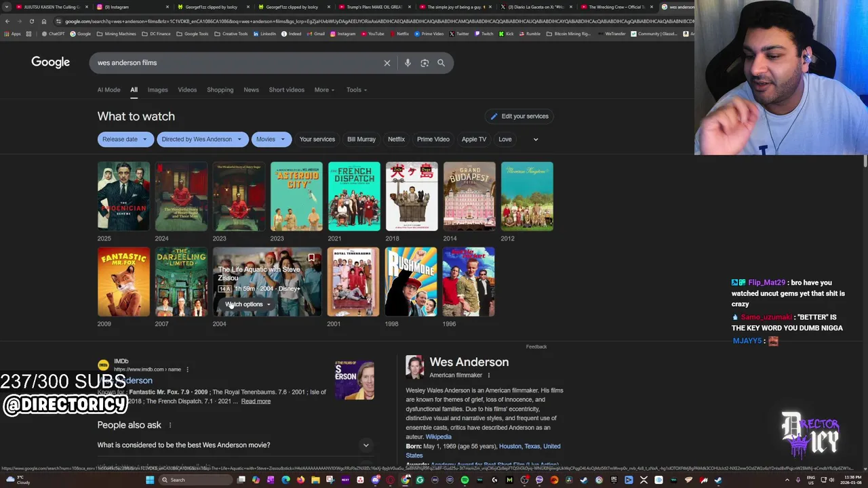Open Firefox from the taskbar
This screenshot has height=488, width=868.
[300, 480]
